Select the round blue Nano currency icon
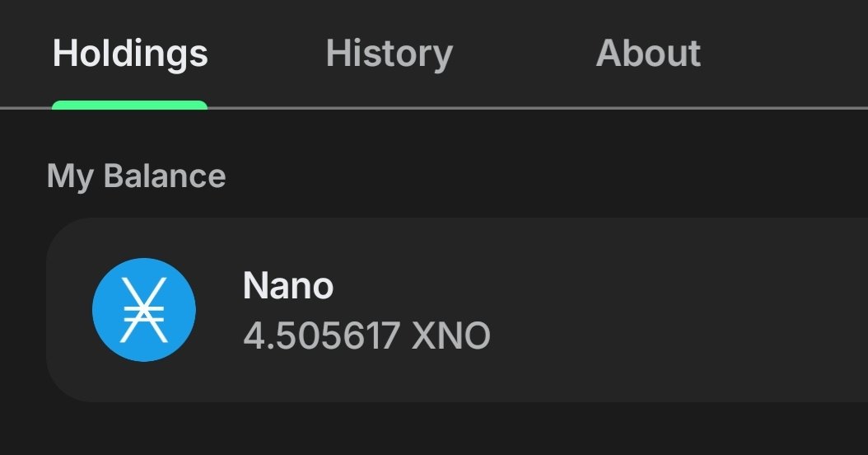868x455 pixels. tap(143, 310)
